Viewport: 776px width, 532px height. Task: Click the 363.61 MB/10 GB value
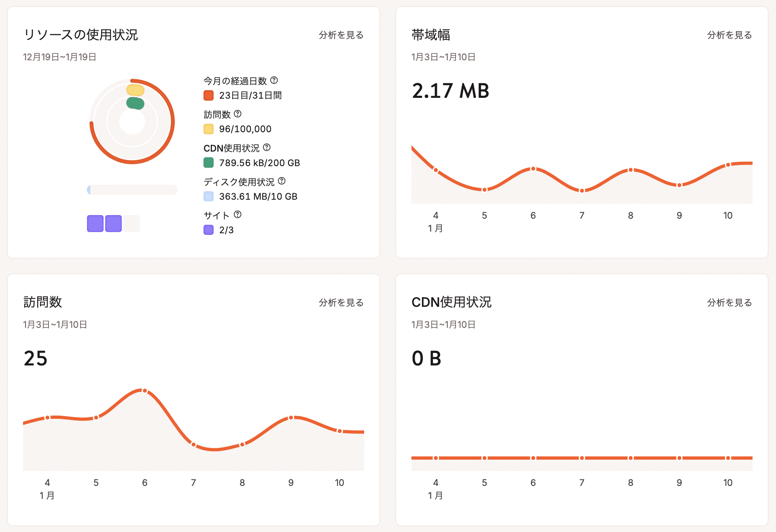(258, 196)
